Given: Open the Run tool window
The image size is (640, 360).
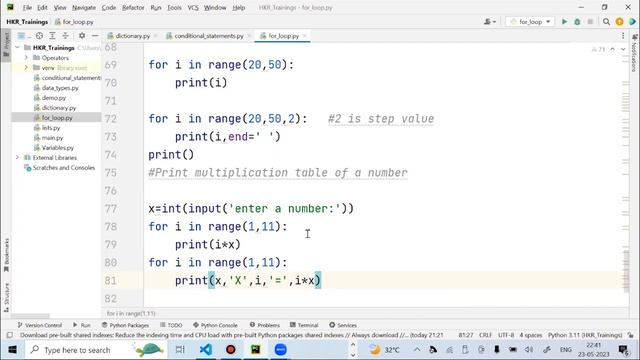Looking at the screenshot, I should click(82, 325).
